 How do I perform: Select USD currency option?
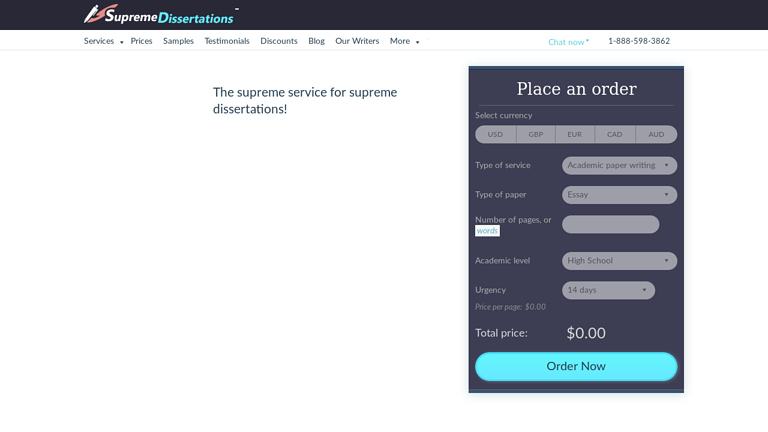pos(495,134)
